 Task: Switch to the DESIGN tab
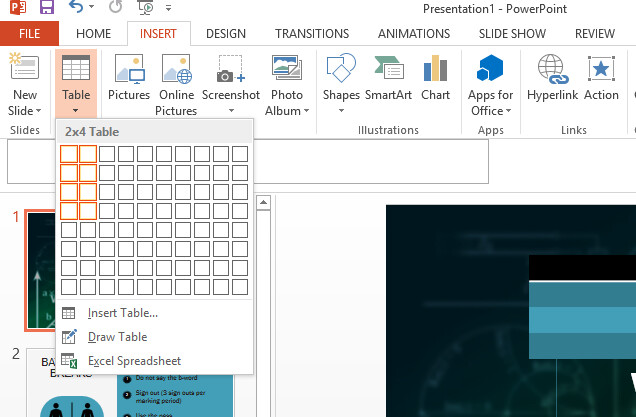tap(226, 34)
